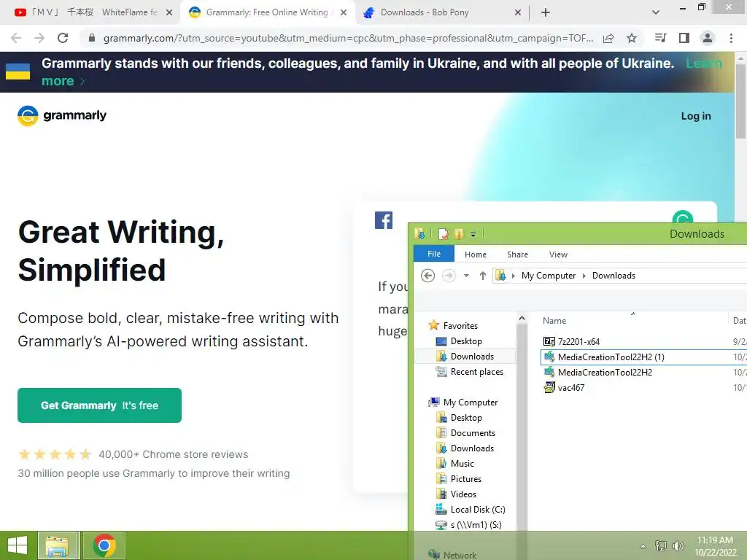Open the Chrome three-dot menu
Screen dimensions: 747x560
(x=731, y=38)
